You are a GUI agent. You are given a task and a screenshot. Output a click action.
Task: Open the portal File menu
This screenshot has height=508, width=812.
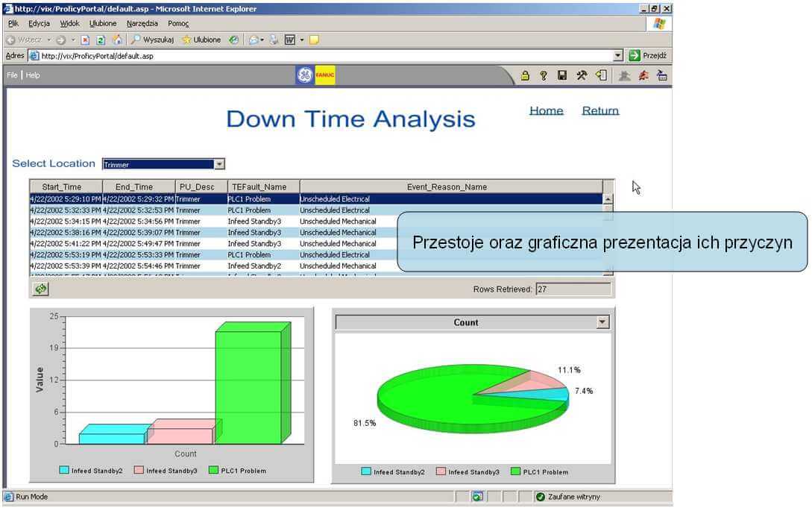[12, 75]
